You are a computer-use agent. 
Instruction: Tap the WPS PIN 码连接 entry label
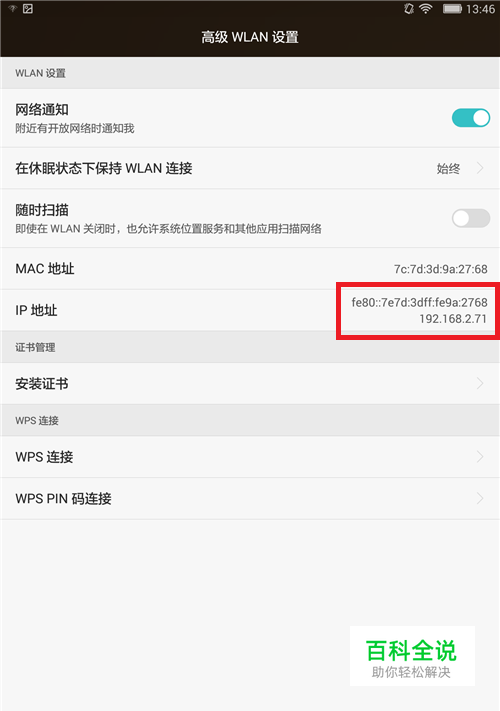click(x=63, y=498)
